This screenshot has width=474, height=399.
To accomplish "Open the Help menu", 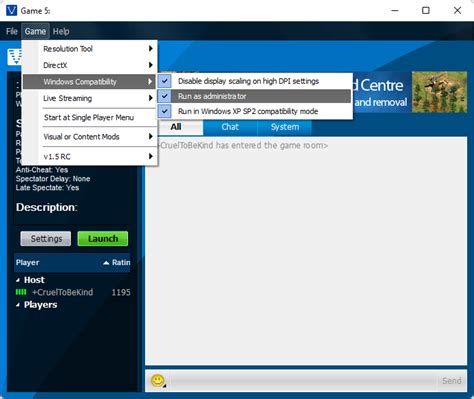I will tap(61, 31).
